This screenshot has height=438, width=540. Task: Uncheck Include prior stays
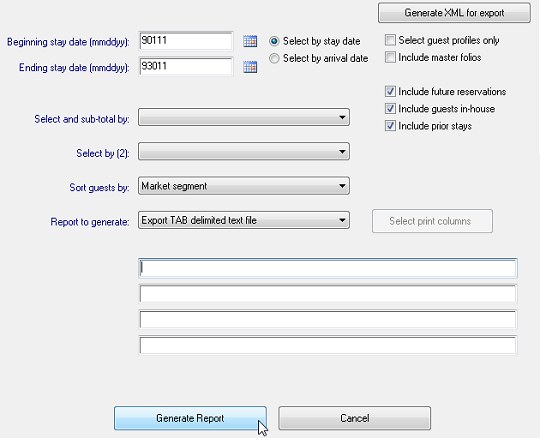click(390, 126)
